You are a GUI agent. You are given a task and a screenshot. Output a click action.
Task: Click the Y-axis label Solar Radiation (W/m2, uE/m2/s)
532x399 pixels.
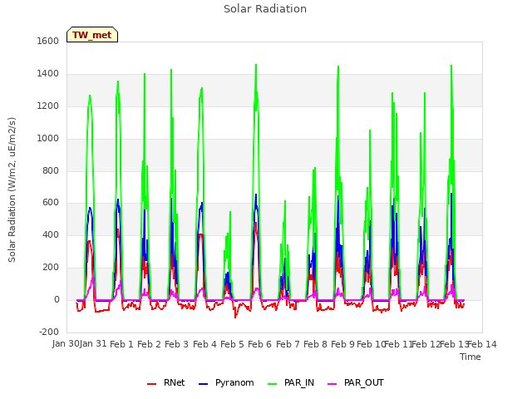click(12, 190)
